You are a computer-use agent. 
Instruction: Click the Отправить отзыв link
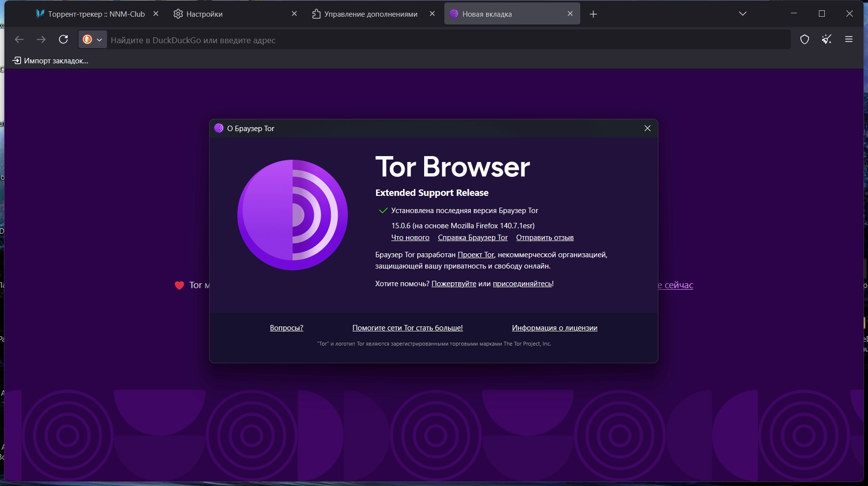(545, 238)
